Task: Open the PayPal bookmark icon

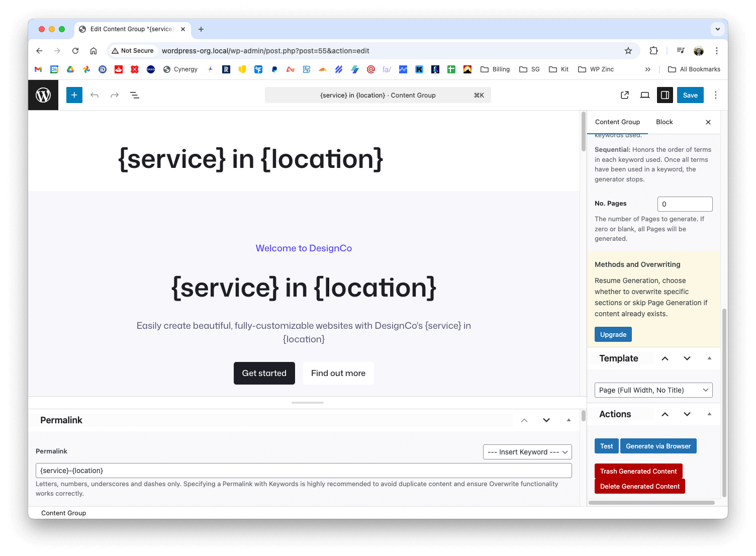Action: (x=274, y=69)
